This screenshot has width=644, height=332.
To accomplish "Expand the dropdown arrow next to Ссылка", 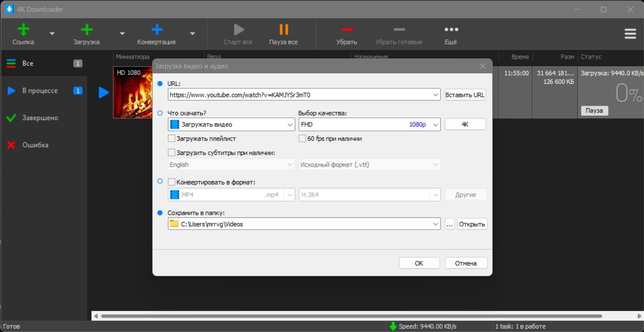I will click(52, 34).
